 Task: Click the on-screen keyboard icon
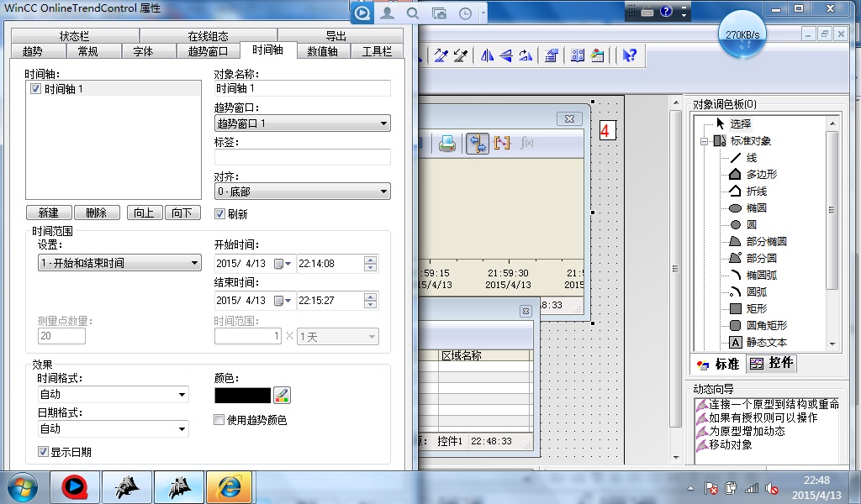tap(647, 11)
